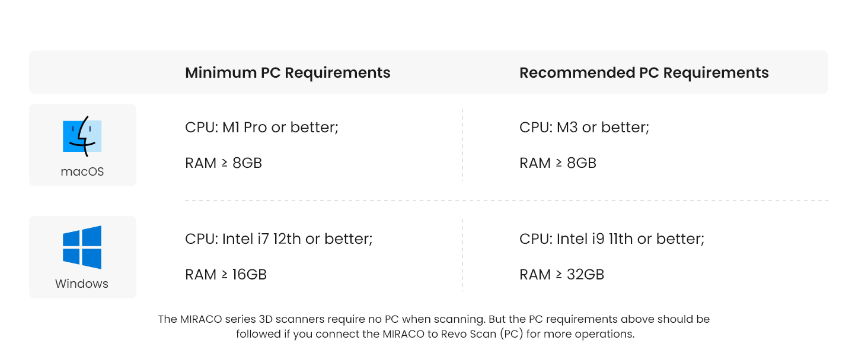The image size is (868, 356).
Task: Select the "CPU: M3 or better" text
Action: click(584, 127)
